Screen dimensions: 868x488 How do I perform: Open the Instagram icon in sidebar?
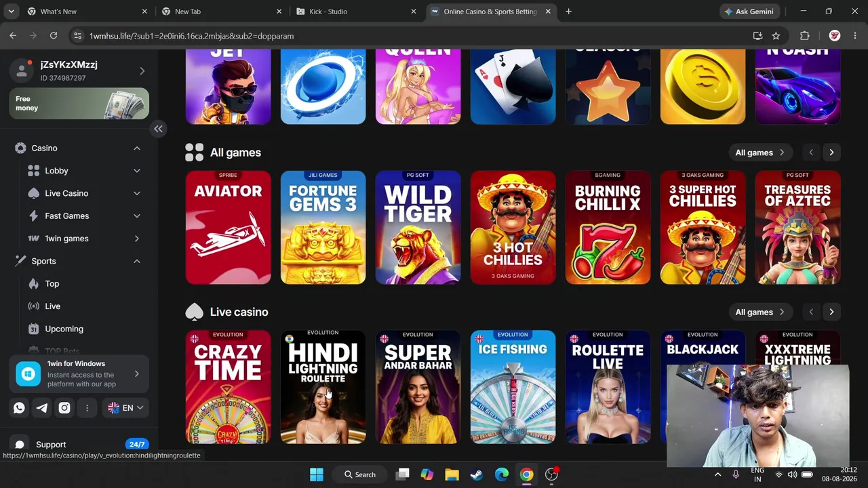(x=64, y=407)
